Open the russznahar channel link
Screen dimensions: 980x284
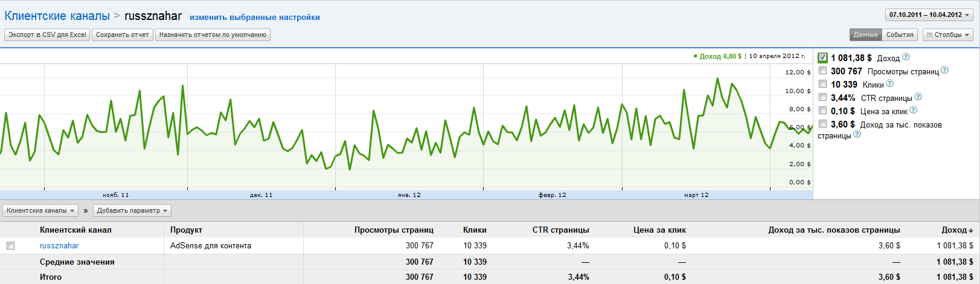[59, 246]
